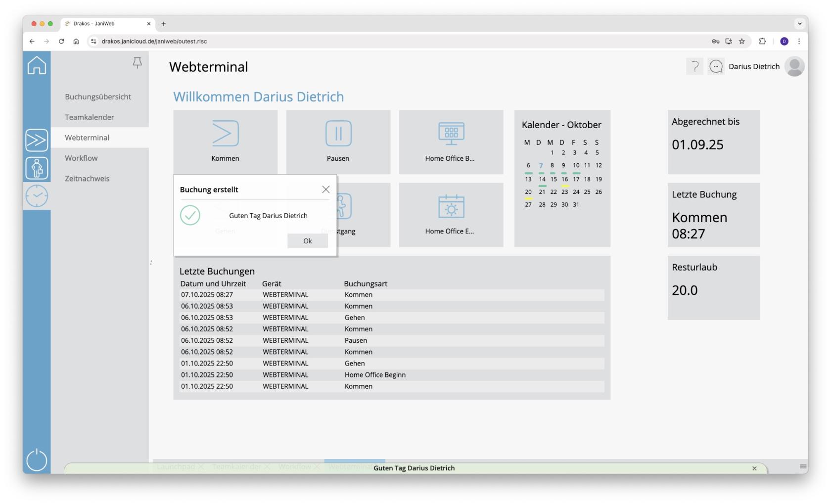Open user profile avatar menu
This screenshot has width=831, height=504.
794,66
